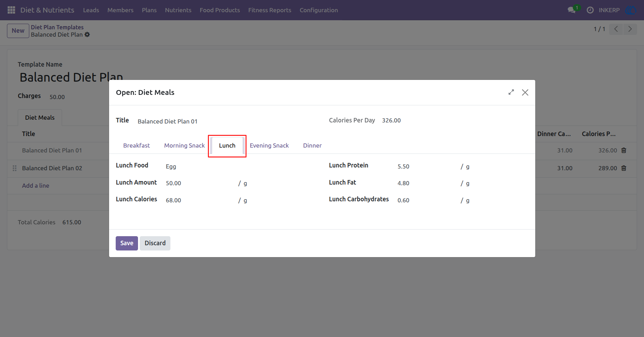
Task: Grab the drag handle of Balanced Diet Plan 02
Action: [15, 168]
